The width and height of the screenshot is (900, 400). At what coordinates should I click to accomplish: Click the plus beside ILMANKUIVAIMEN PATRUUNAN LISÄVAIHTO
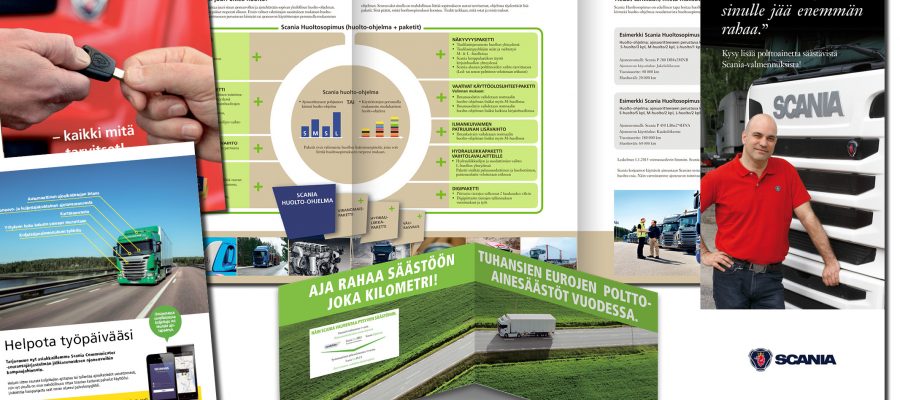click(440, 131)
